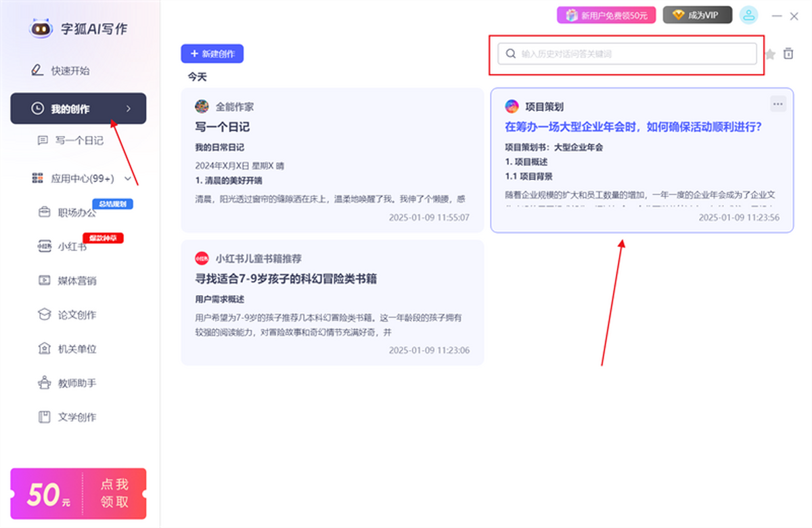Click the 总结规划 blue badge
This screenshot has height=528, width=812.
(x=112, y=204)
